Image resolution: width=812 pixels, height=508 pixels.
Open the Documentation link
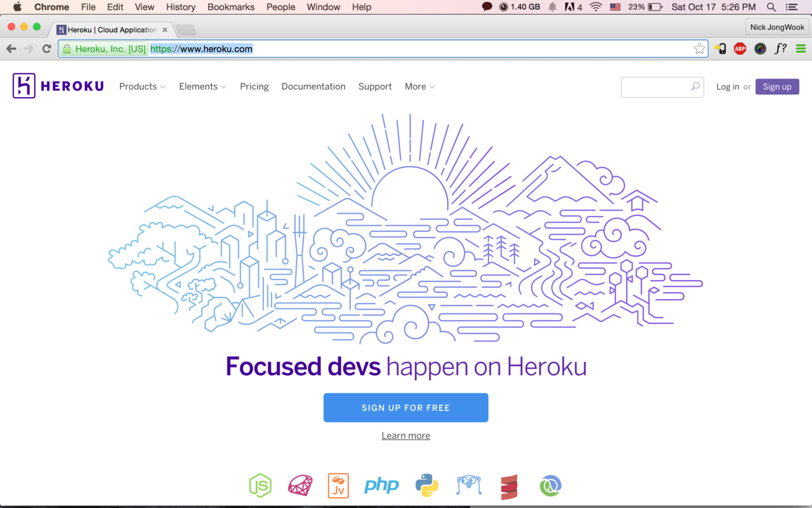pos(314,86)
